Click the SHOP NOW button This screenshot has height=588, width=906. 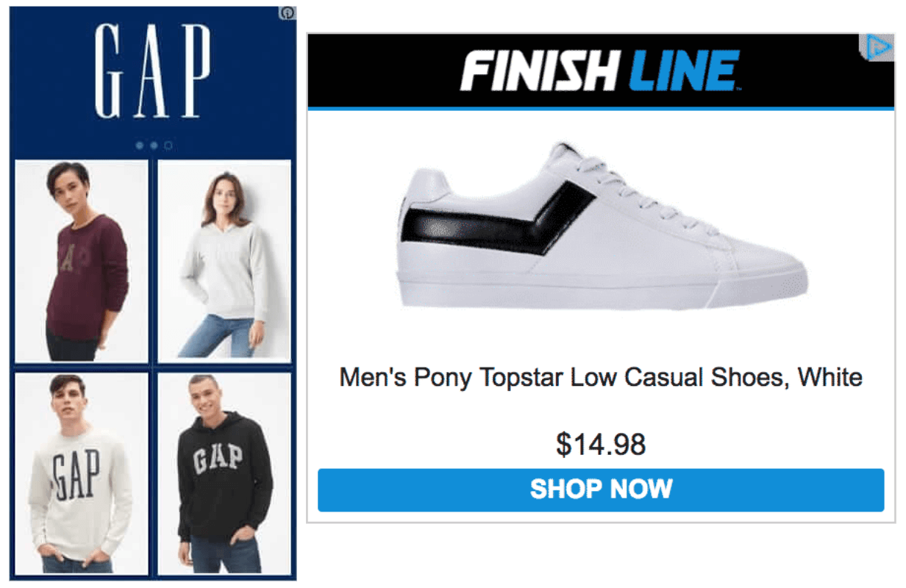(601, 490)
